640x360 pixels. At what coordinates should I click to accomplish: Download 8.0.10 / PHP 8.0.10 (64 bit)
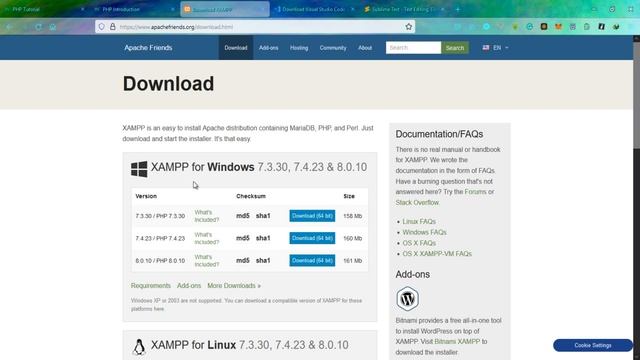[312, 260]
